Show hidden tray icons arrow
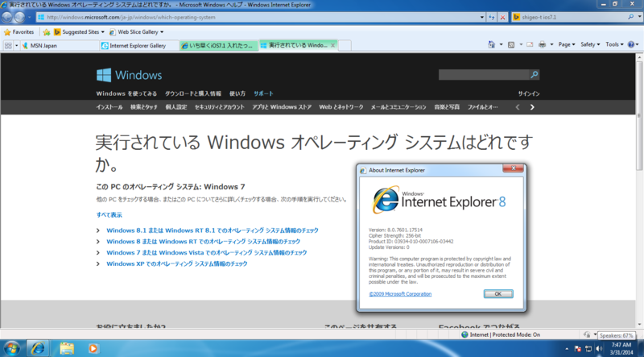 pyautogui.click(x=567, y=349)
